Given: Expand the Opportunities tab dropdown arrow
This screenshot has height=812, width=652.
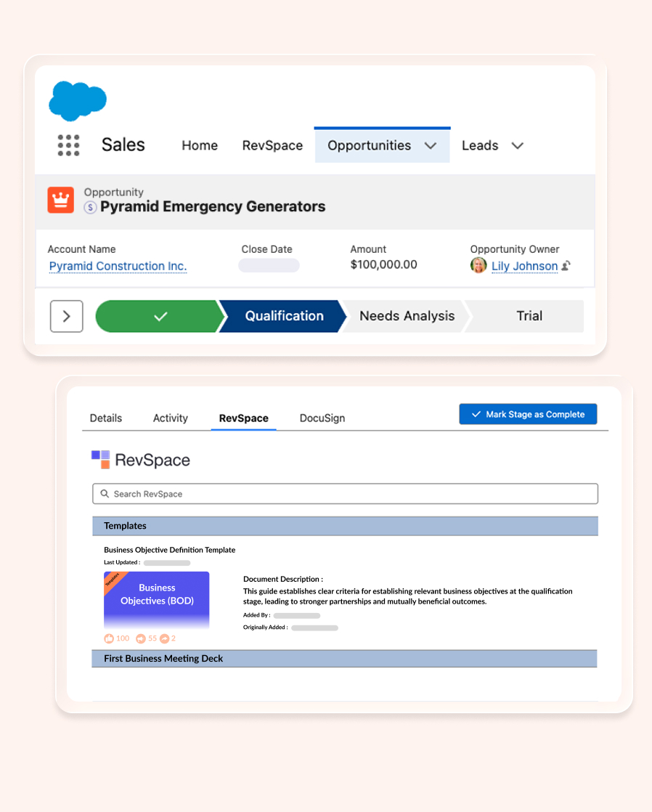Looking at the screenshot, I should coord(431,145).
